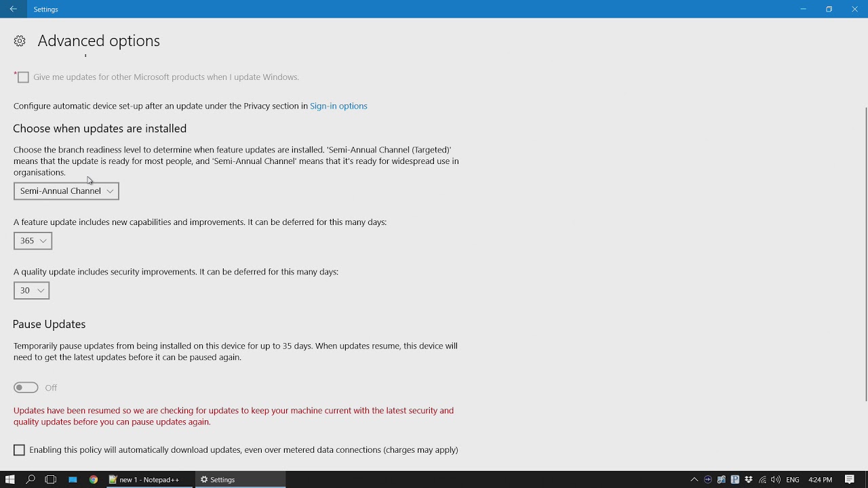This screenshot has height=488, width=868.
Task: Check the metered data connections download policy
Action: tap(19, 450)
